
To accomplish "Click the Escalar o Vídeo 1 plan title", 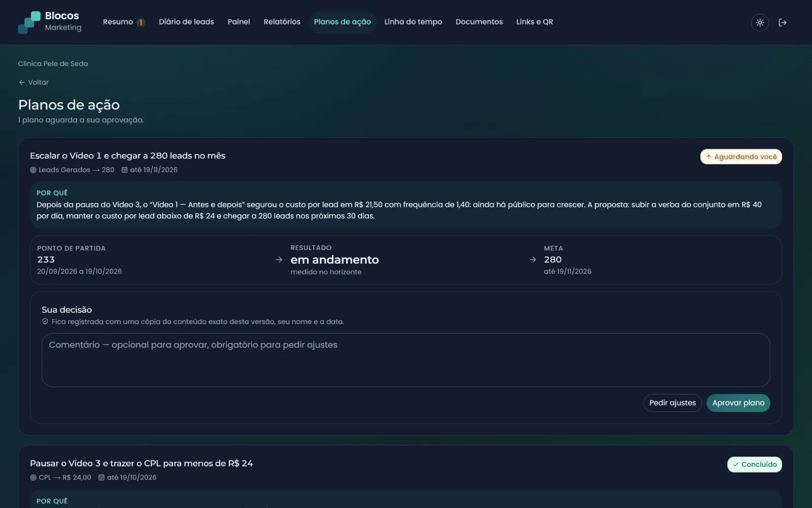I will tap(127, 155).
